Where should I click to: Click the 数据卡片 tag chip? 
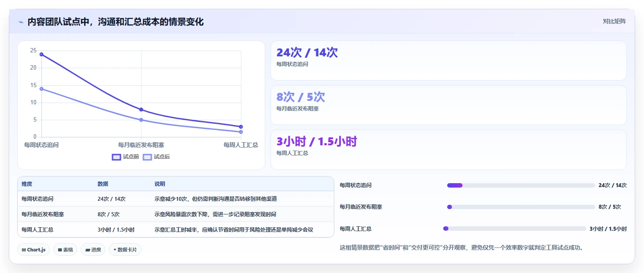click(x=125, y=250)
